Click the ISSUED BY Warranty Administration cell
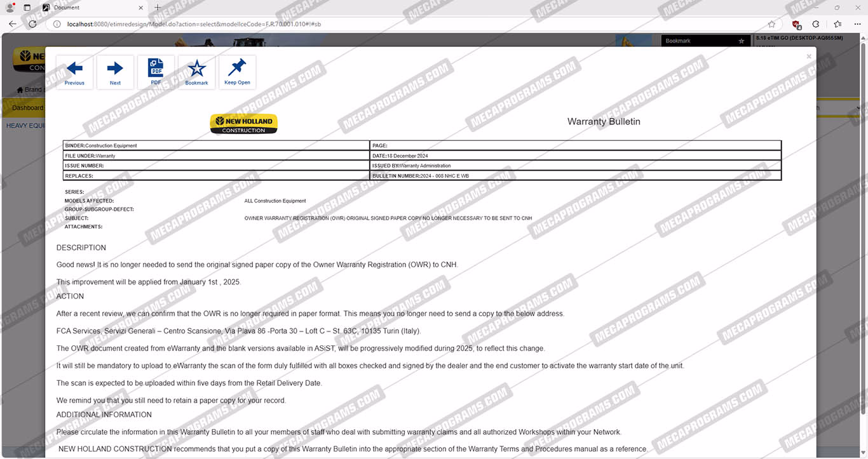The height and width of the screenshot is (459, 868). (x=576, y=166)
